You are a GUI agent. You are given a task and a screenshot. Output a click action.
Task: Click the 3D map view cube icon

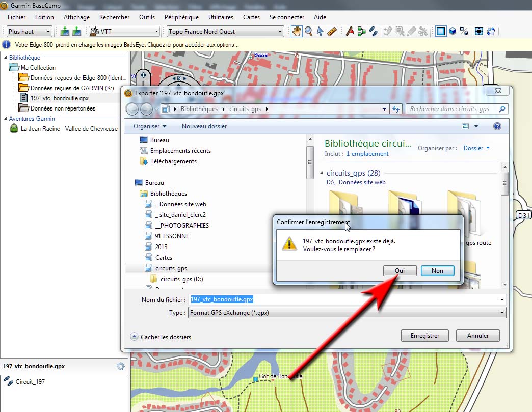pos(453,32)
